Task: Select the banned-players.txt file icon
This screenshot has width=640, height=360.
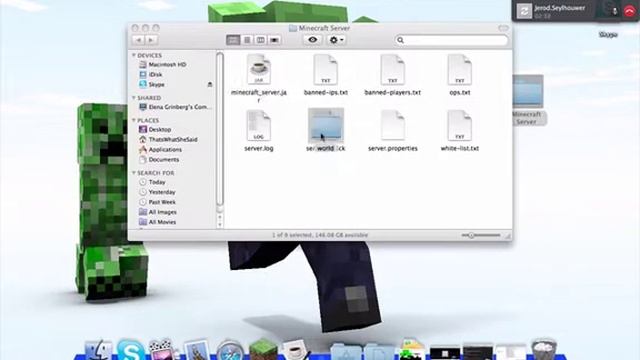Action: point(392,70)
